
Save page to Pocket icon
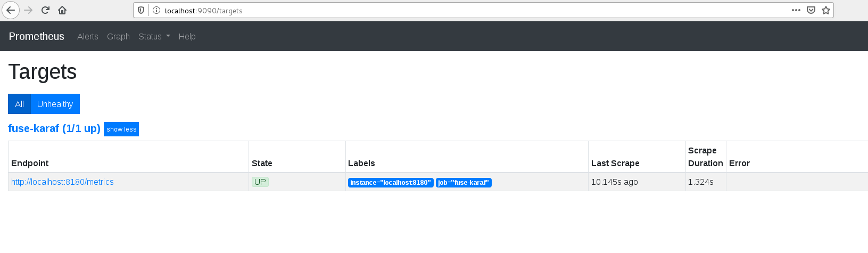pos(811,10)
